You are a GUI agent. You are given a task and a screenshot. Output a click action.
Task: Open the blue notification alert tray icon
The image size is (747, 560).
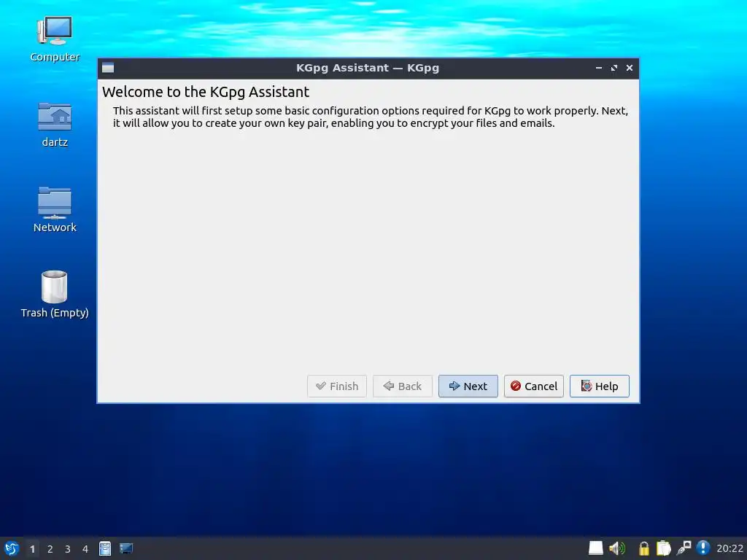coord(703,548)
